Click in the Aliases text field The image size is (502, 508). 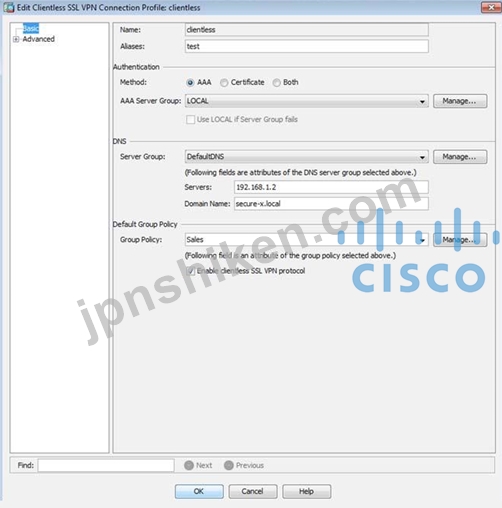tap(307, 46)
